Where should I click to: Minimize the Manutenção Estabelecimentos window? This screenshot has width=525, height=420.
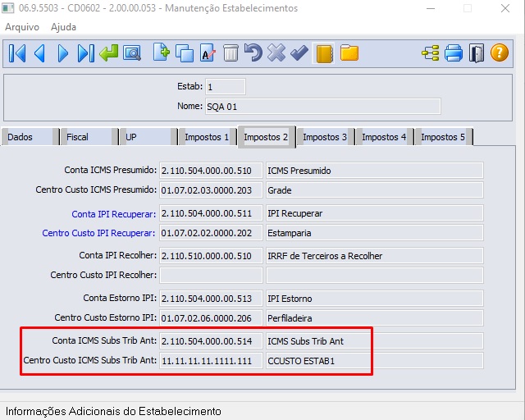click(431, 8)
